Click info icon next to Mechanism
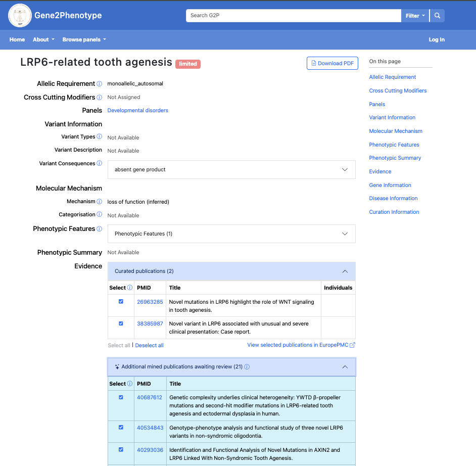The height and width of the screenshot is (466, 476). (100, 202)
